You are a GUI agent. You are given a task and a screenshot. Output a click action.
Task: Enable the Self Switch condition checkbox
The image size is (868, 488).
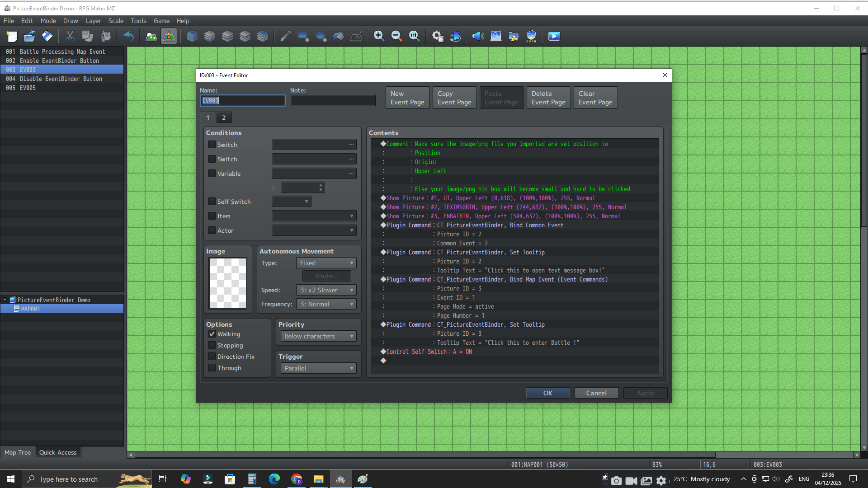pyautogui.click(x=212, y=202)
